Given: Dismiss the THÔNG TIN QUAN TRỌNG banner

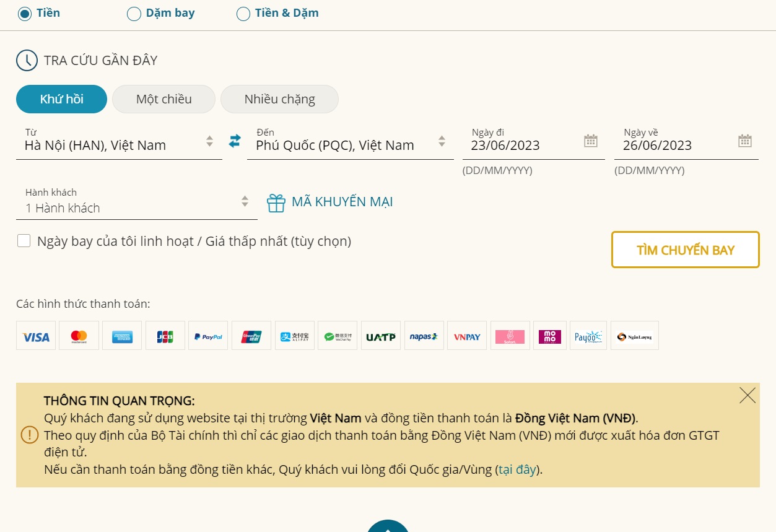Looking at the screenshot, I should (x=747, y=395).
